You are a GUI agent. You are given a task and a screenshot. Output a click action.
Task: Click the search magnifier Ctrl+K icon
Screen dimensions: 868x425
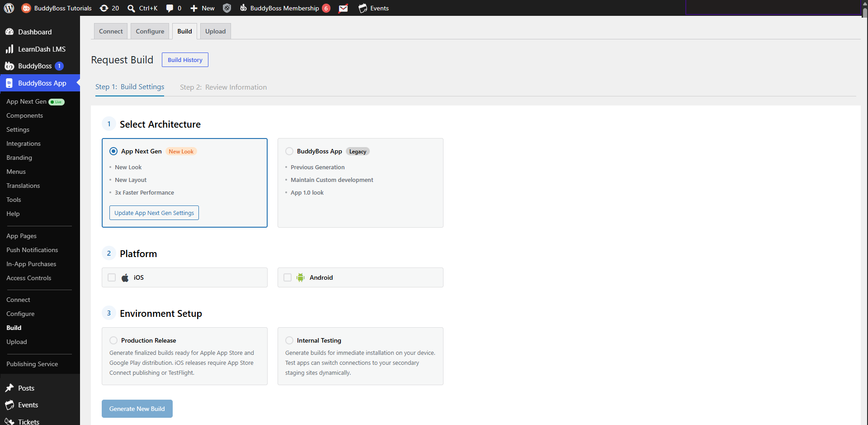coord(132,8)
